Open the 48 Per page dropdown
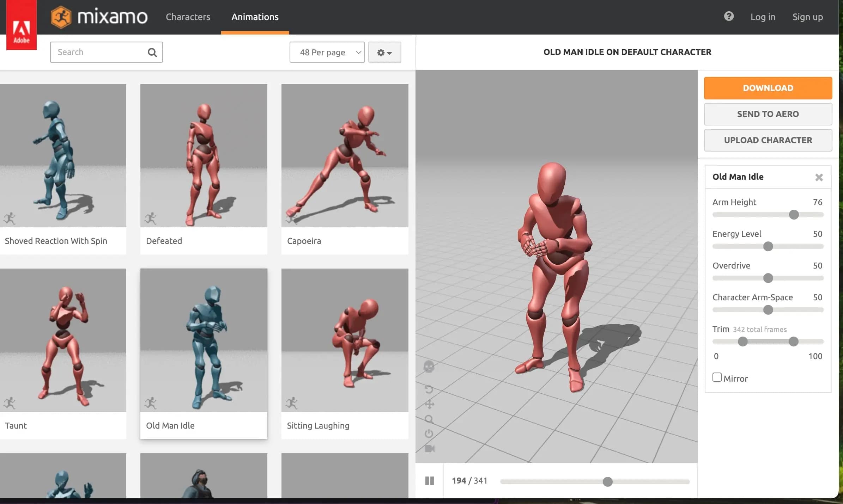The width and height of the screenshot is (843, 504). (x=327, y=52)
